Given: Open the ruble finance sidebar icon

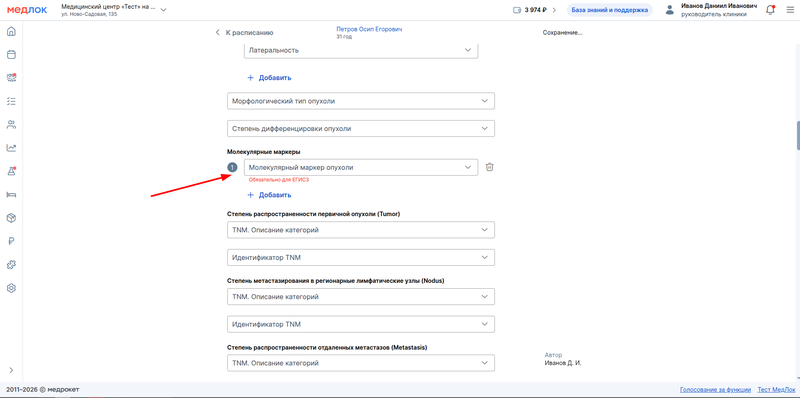Looking at the screenshot, I should (x=11, y=241).
